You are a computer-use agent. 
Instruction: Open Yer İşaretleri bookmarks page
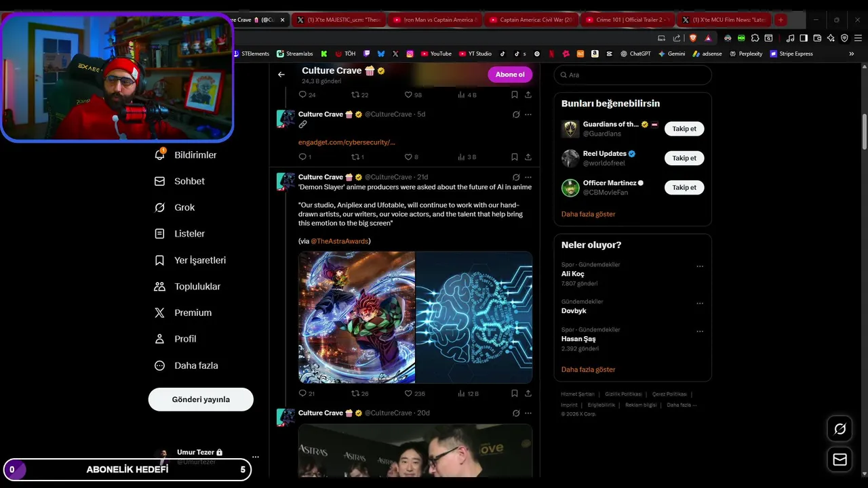tap(190, 260)
